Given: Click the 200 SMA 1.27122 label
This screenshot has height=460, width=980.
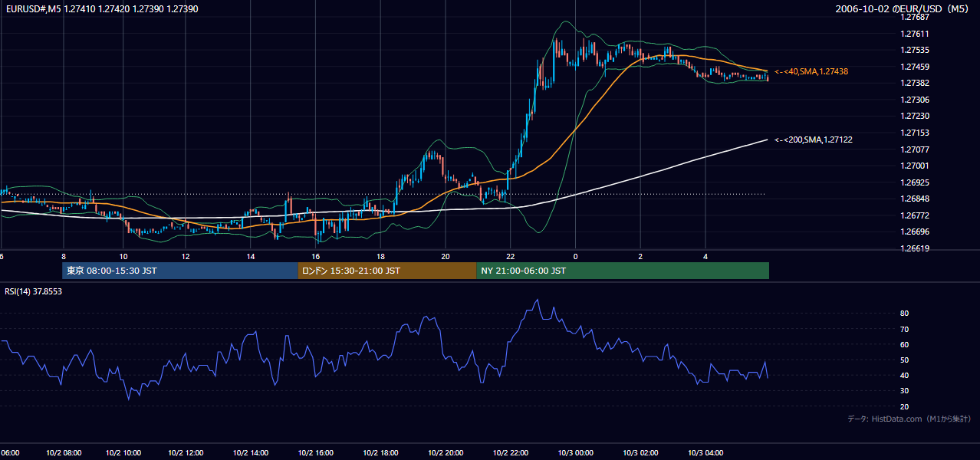Looking at the screenshot, I should coord(814,140).
